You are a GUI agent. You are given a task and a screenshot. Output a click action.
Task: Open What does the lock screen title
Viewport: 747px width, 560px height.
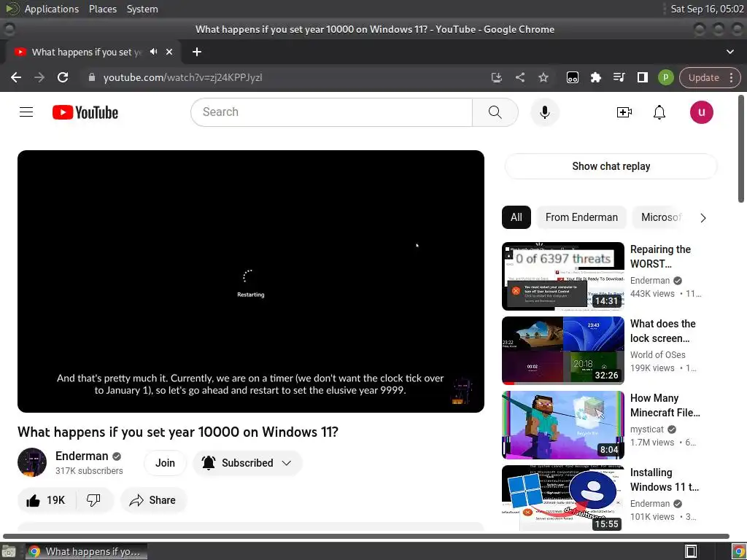(x=662, y=331)
